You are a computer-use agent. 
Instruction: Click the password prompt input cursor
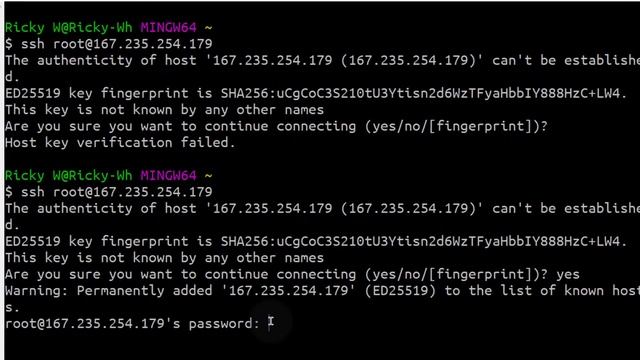point(271,323)
